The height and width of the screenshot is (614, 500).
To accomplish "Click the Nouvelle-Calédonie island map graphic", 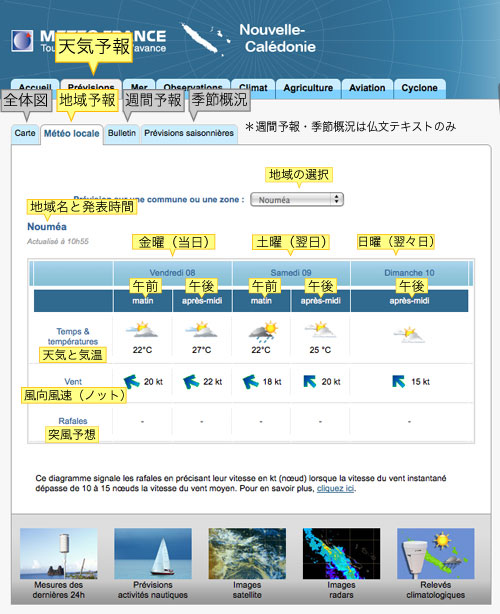I will tap(204, 39).
